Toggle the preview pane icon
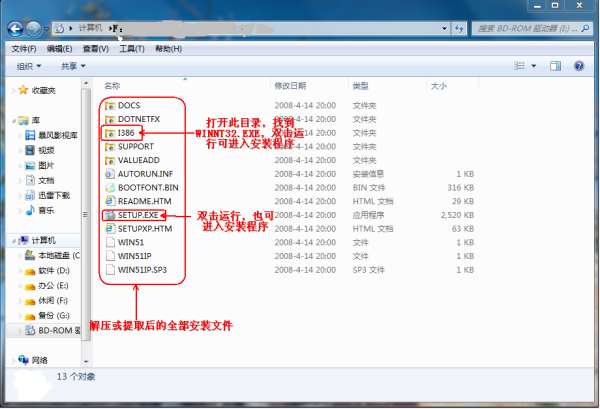 pos(555,66)
